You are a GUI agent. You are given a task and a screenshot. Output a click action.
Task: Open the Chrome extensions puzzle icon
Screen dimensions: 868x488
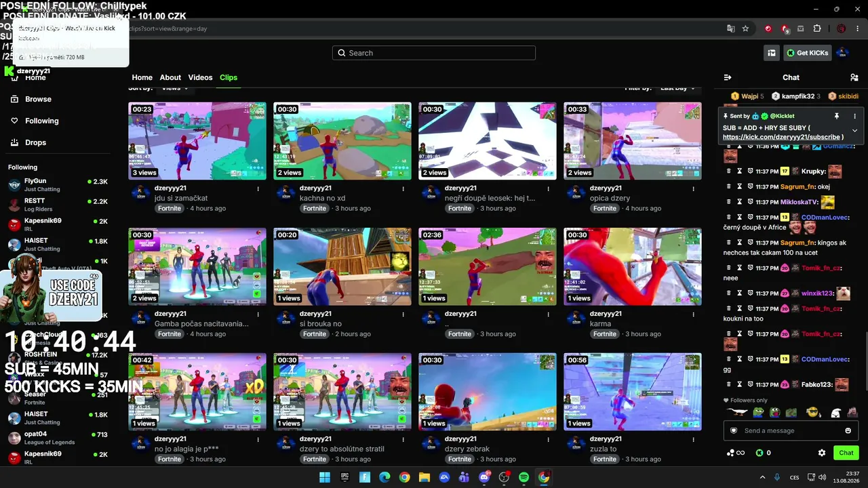[x=817, y=28]
